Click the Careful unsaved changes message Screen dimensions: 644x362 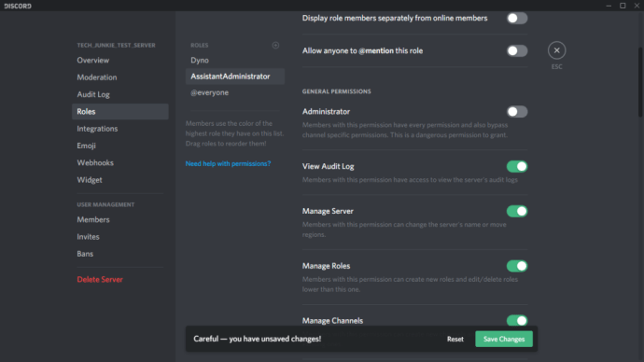[x=257, y=339]
